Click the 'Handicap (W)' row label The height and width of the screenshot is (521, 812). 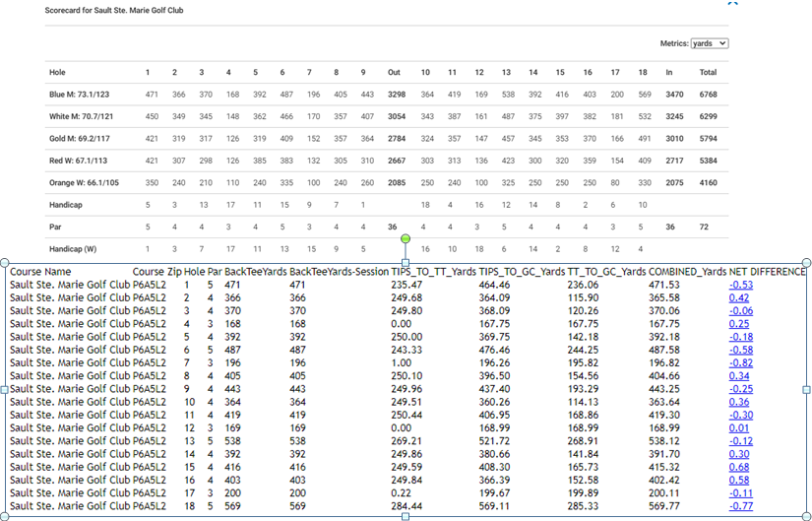[73, 249]
